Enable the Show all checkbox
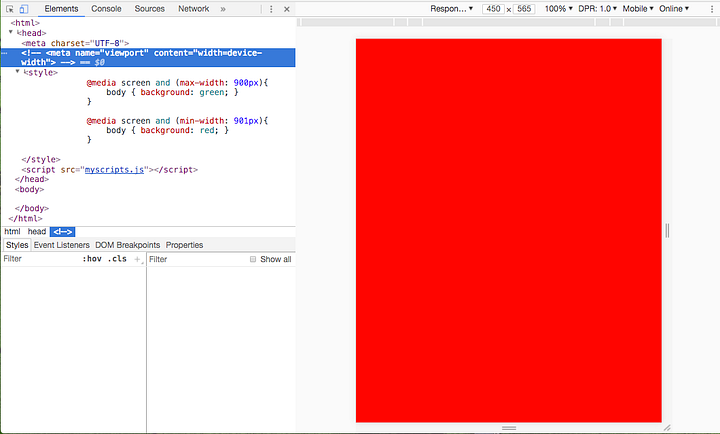This screenshot has width=720, height=434. [x=253, y=259]
